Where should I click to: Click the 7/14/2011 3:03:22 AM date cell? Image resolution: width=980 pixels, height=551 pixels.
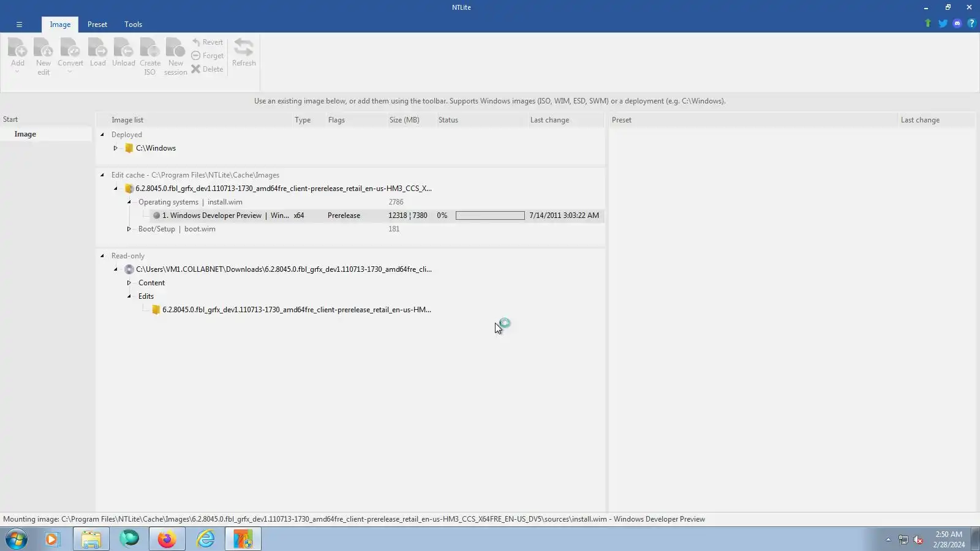[564, 216]
